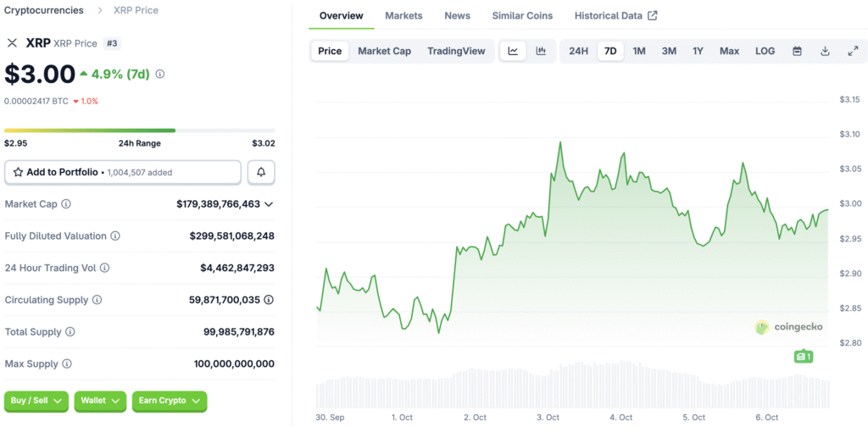Switch chart to Market Cap view
Image resolution: width=868 pixels, height=427 pixels.
384,51
